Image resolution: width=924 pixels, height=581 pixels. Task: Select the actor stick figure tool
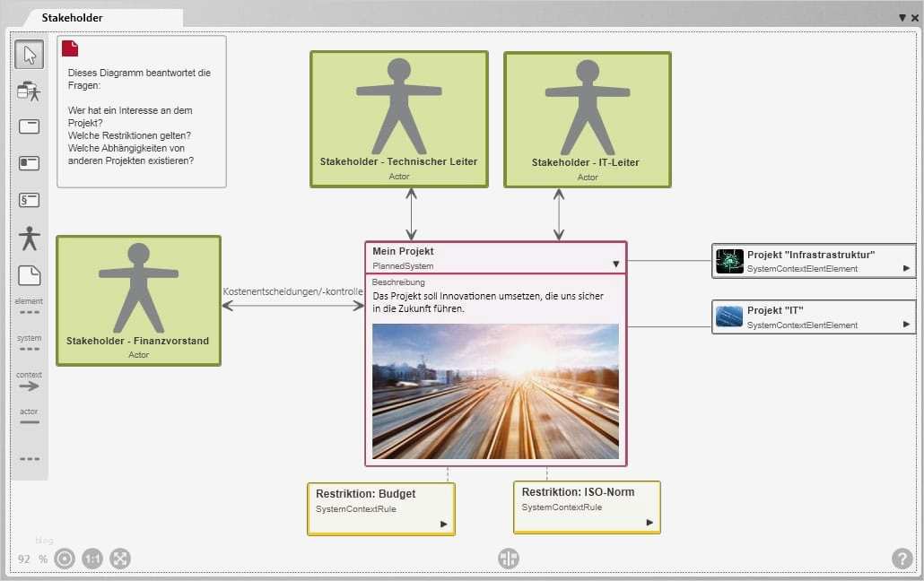click(29, 238)
